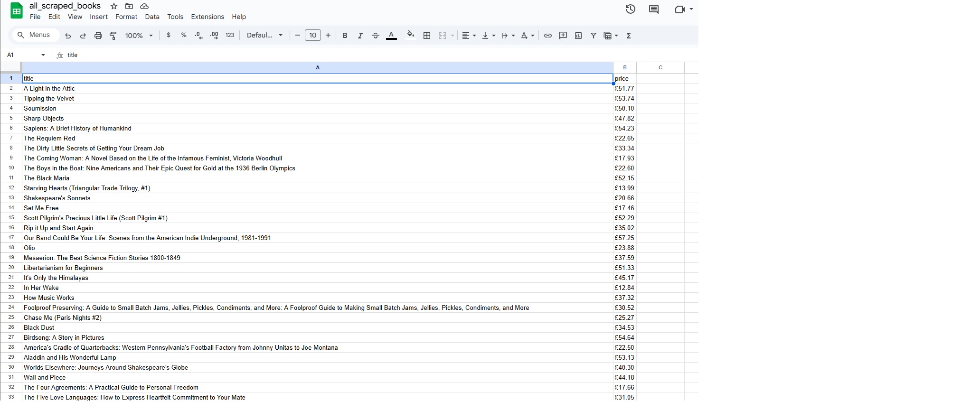Open the File menu
980x410 pixels.
click(35, 17)
